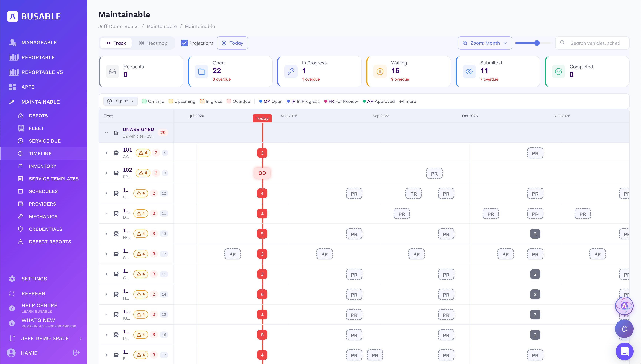641x364 pixels.
Task: Toggle the Overdue legend filter
Action: pos(238,101)
